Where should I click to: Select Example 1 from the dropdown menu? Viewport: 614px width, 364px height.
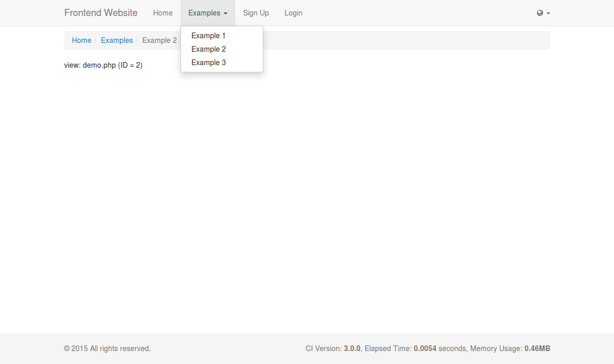[208, 36]
